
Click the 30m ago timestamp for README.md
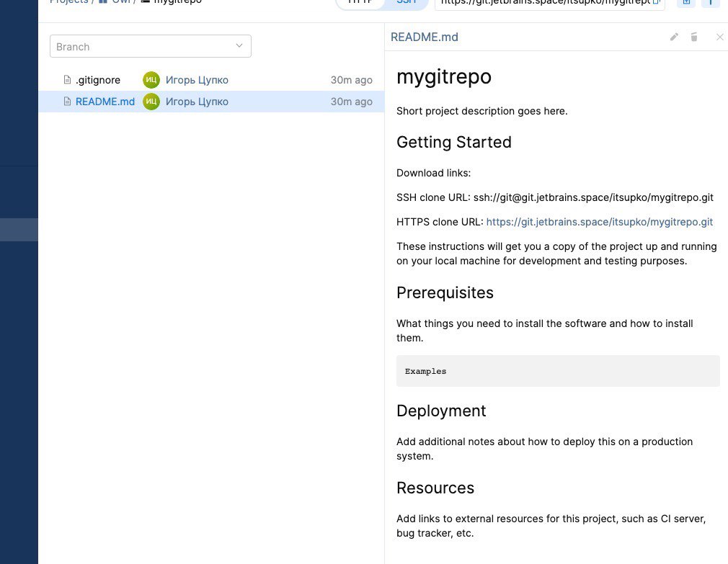coord(352,102)
